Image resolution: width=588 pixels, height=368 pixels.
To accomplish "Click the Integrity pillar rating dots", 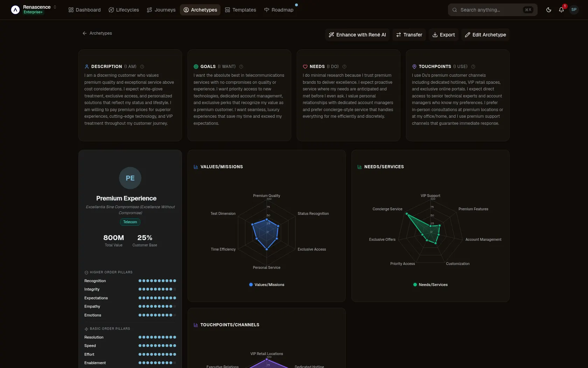I will click(x=157, y=289).
